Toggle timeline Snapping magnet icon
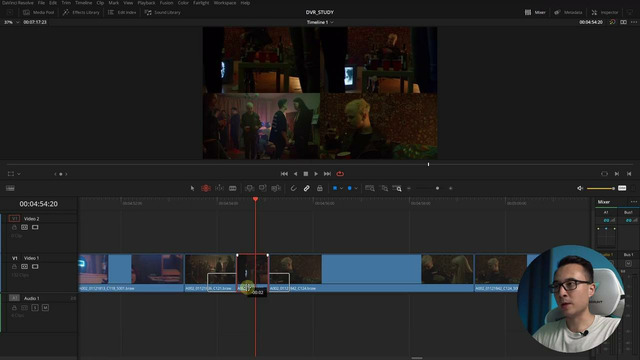The height and width of the screenshot is (360, 640). 293,188
